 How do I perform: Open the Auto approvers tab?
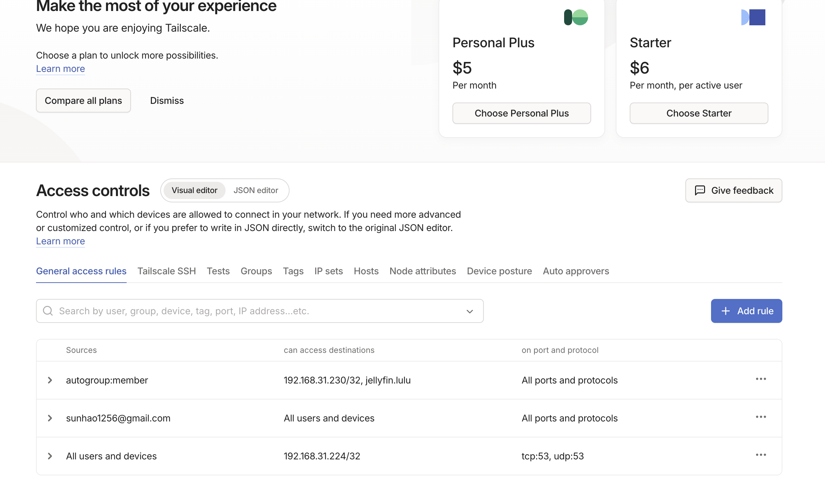pyautogui.click(x=576, y=271)
